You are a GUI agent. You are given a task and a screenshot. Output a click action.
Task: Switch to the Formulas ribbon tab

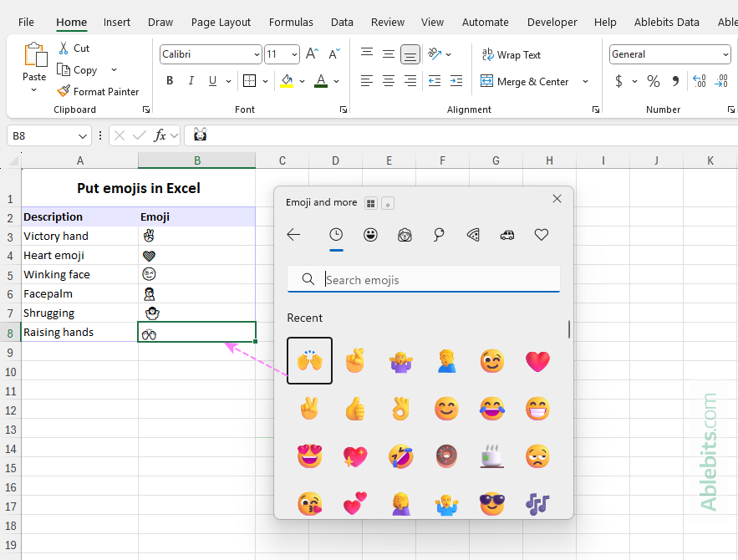coord(291,22)
